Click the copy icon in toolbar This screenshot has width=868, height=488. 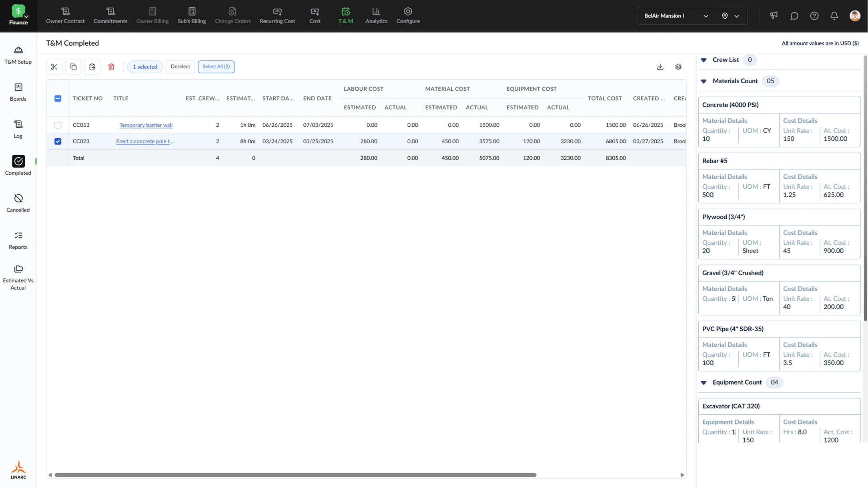73,67
